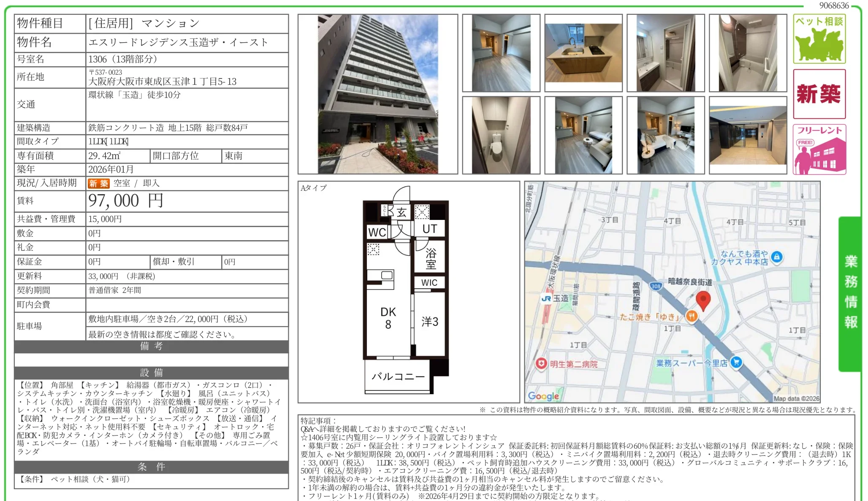
Task: Open the kitchen sink counter photo thumbnail
Action: click(x=583, y=53)
